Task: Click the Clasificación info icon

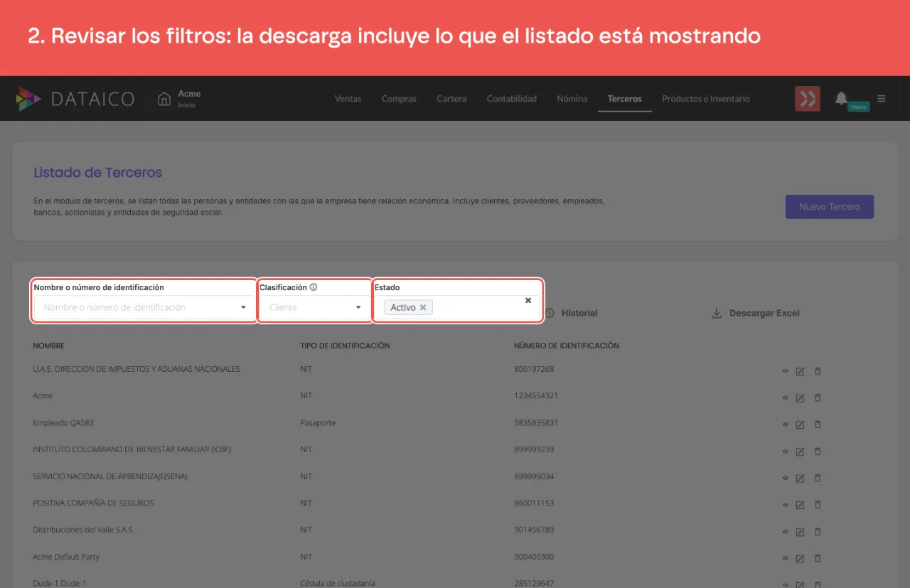Action: [314, 287]
